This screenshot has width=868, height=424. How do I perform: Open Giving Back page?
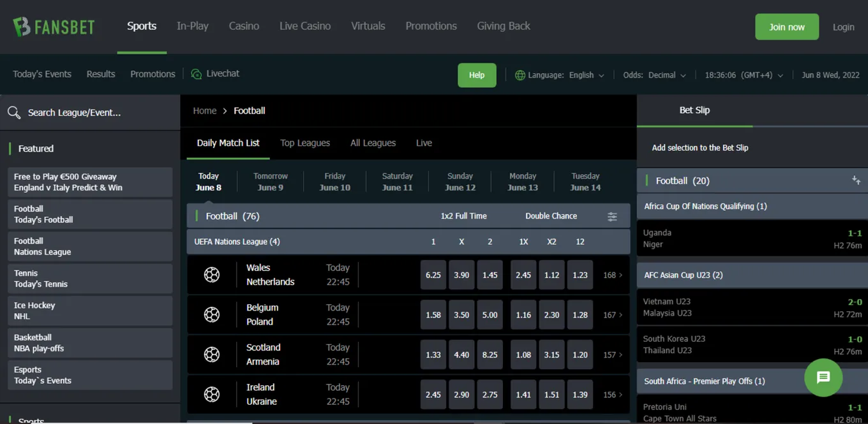click(504, 26)
